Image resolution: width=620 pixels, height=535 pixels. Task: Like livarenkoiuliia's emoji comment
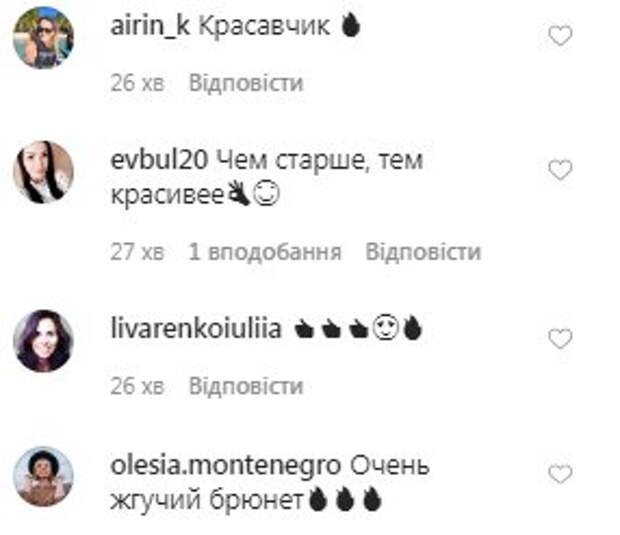pyautogui.click(x=560, y=338)
